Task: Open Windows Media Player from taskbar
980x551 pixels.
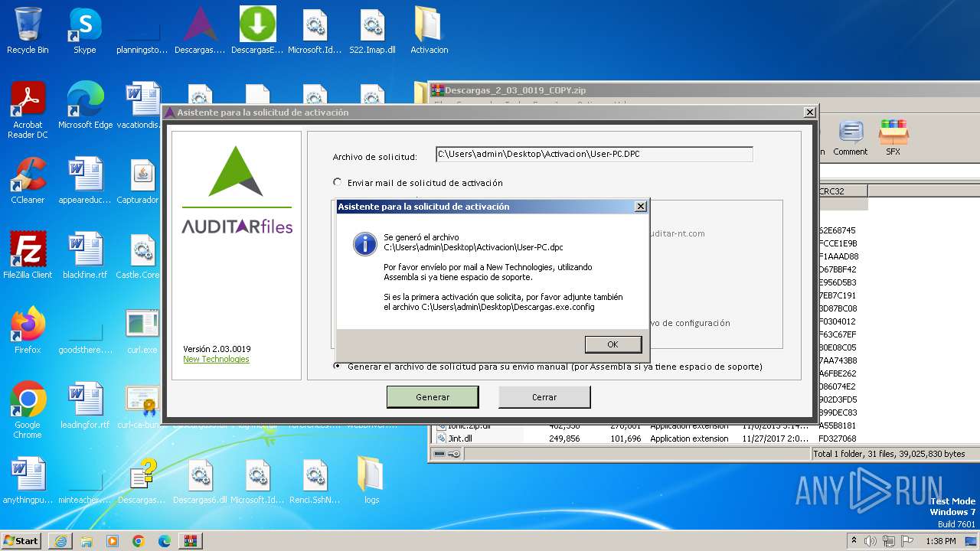Action: click(x=113, y=541)
